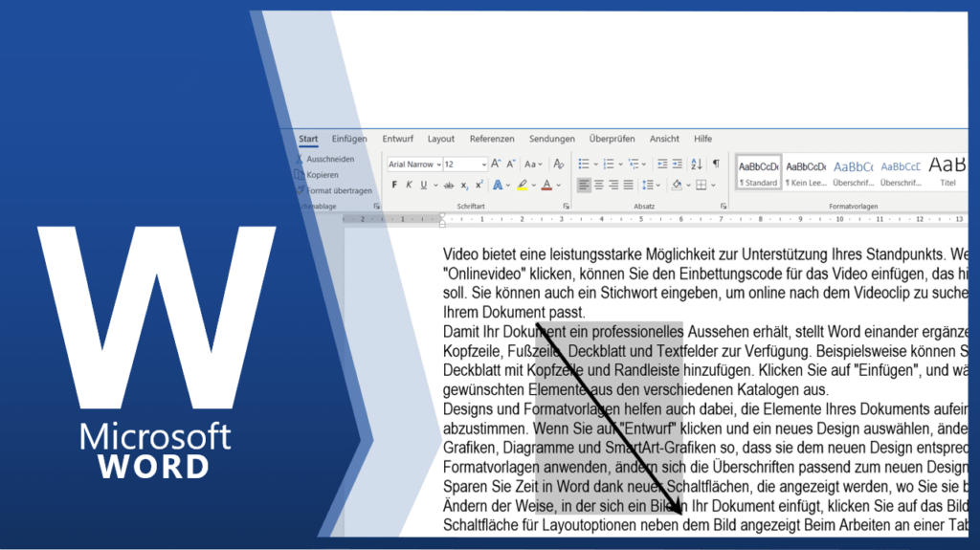
Task: Click the subscript icon
Action: tap(464, 185)
